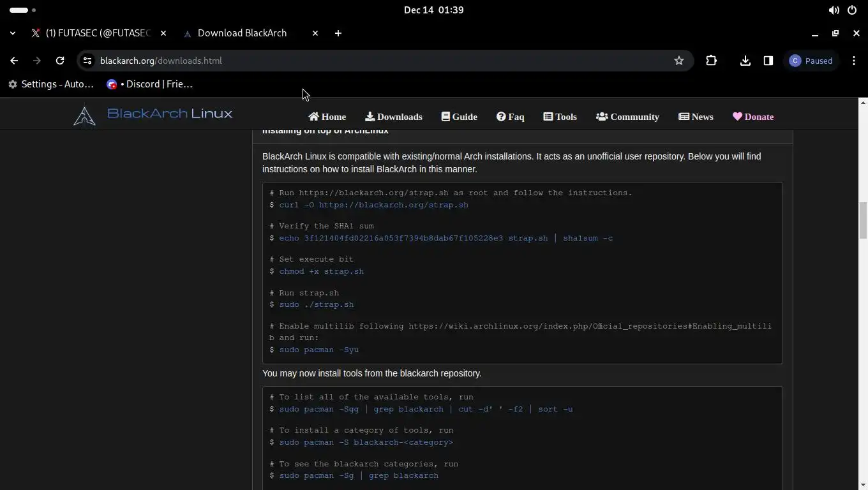Image resolution: width=868 pixels, height=490 pixels.
Task: Click the chmod +x strap.sh command
Action: [321, 271]
